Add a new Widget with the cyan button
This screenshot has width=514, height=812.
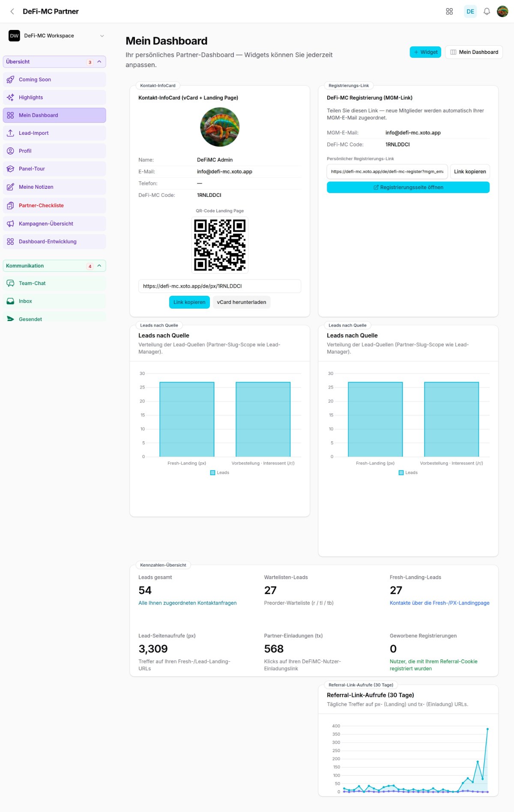[x=425, y=52]
